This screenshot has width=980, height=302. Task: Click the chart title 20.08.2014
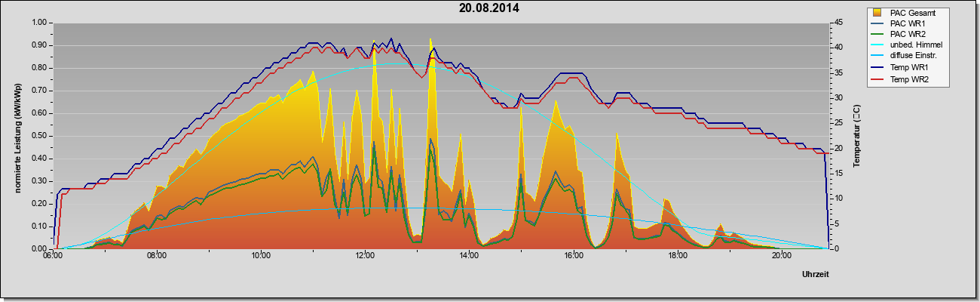click(x=489, y=8)
